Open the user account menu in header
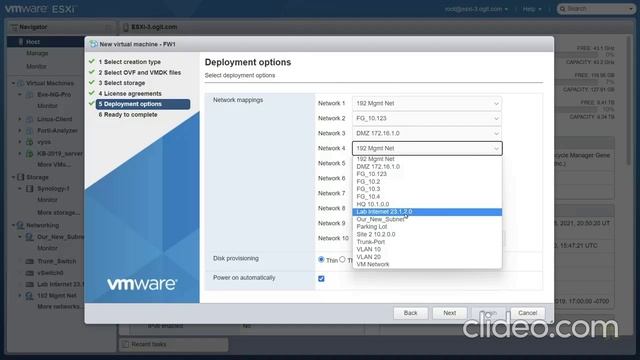The height and width of the screenshot is (360, 640). pyautogui.click(x=476, y=9)
